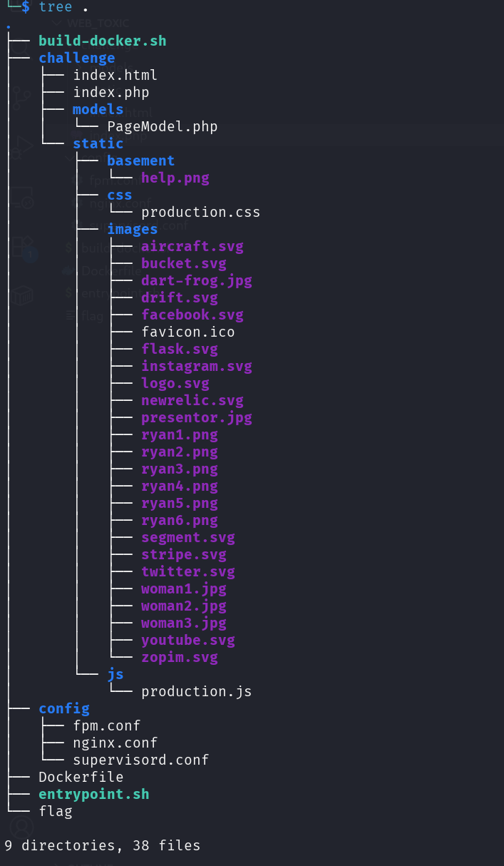Click the production.js file
504x866 pixels.
[196, 691]
